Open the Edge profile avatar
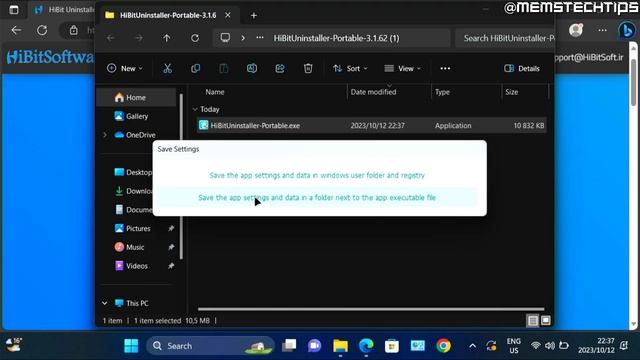Image resolution: width=640 pixels, height=360 pixels. [x=576, y=30]
